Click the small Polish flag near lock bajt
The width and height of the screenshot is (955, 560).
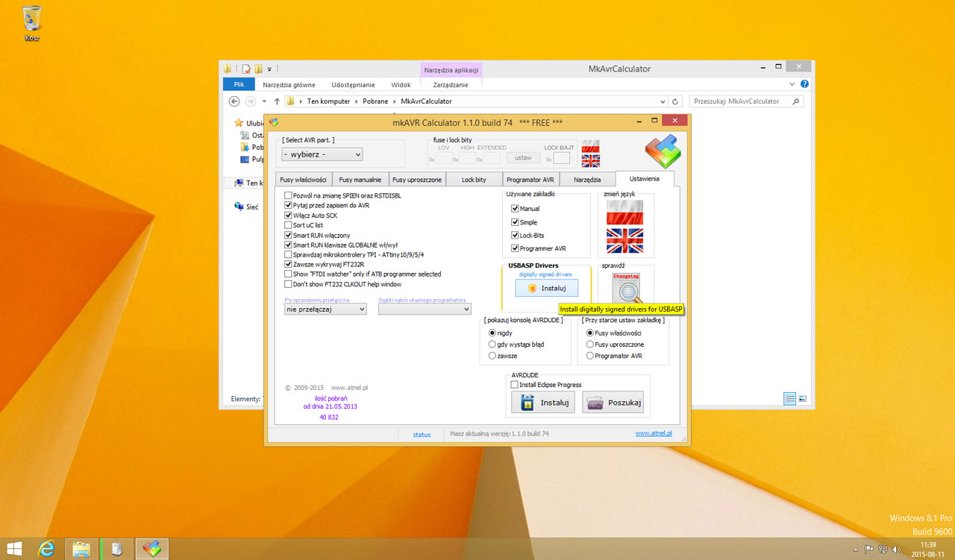tap(590, 145)
